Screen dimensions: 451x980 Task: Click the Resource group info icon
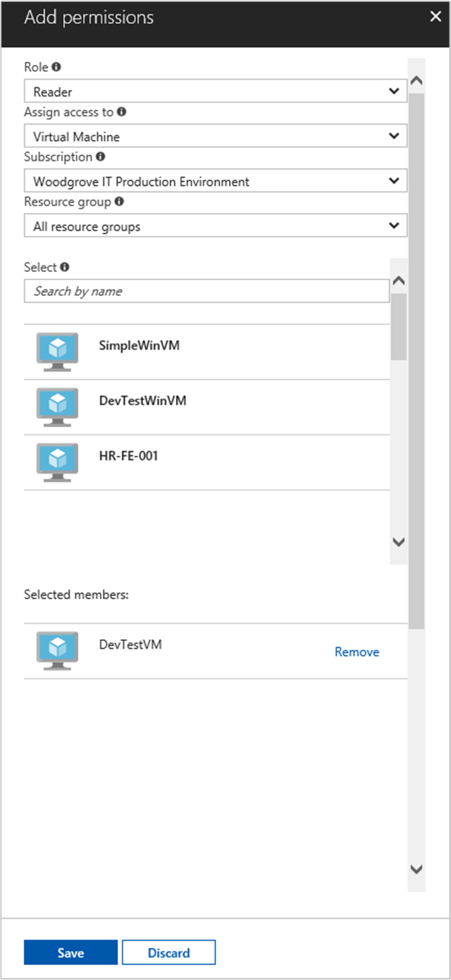pyautogui.click(x=119, y=202)
